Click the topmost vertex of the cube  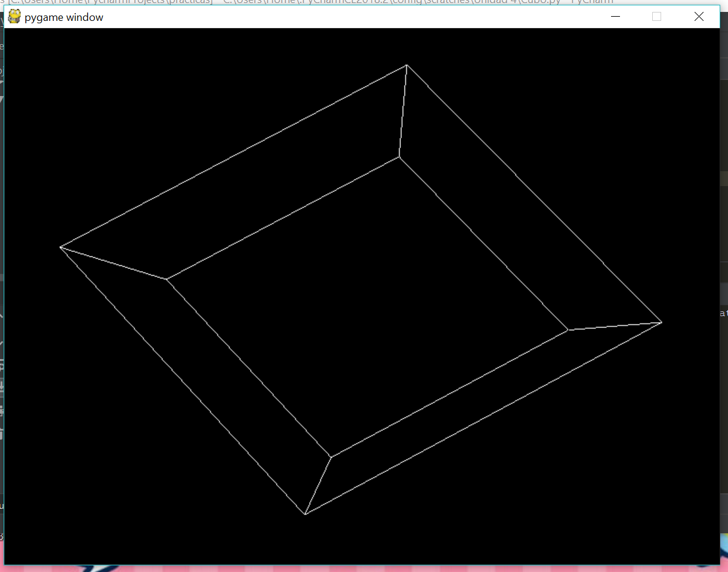coord(406,66)
